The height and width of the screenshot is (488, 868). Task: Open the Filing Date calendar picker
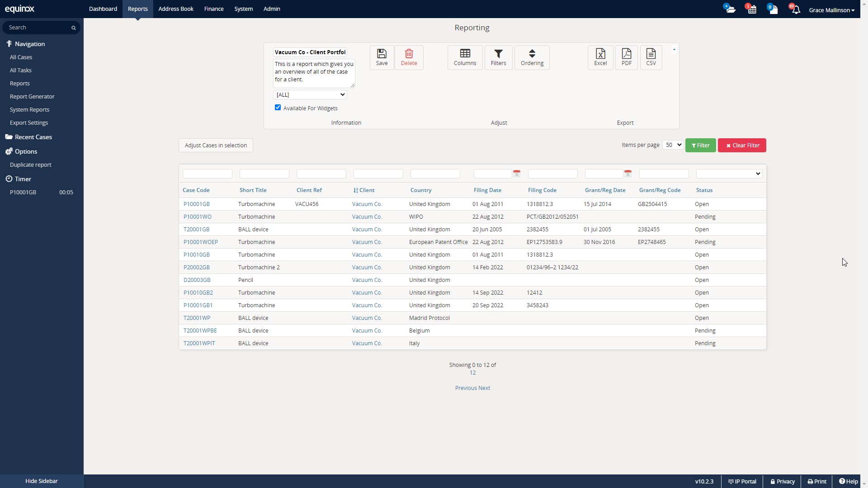(517, 173)
